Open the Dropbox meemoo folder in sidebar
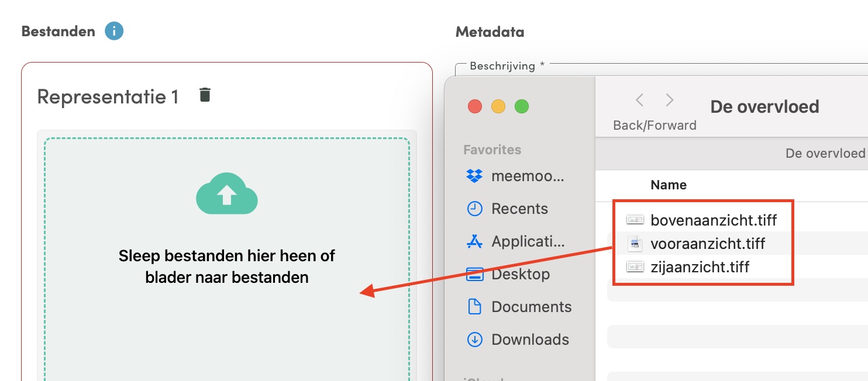 (x=515, y=176)
